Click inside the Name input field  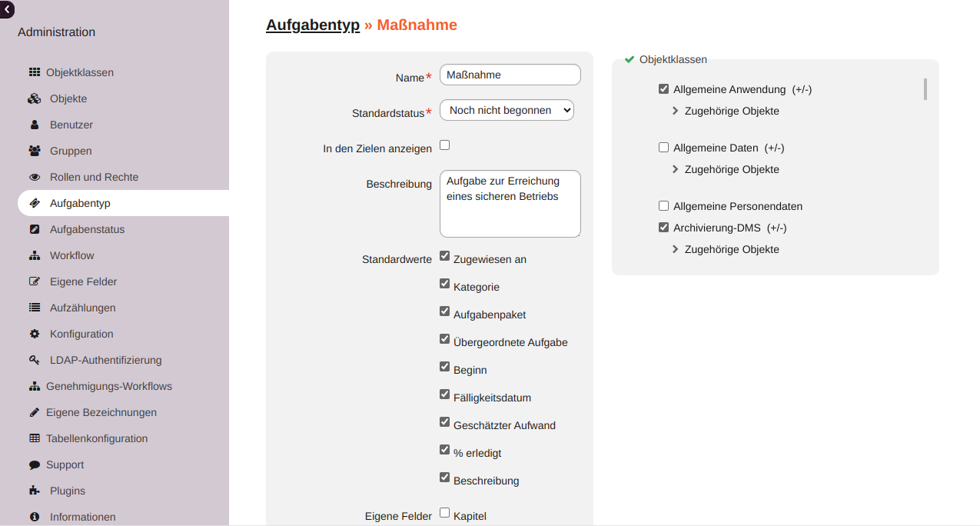pyautogui.click(x=510, y=75)
